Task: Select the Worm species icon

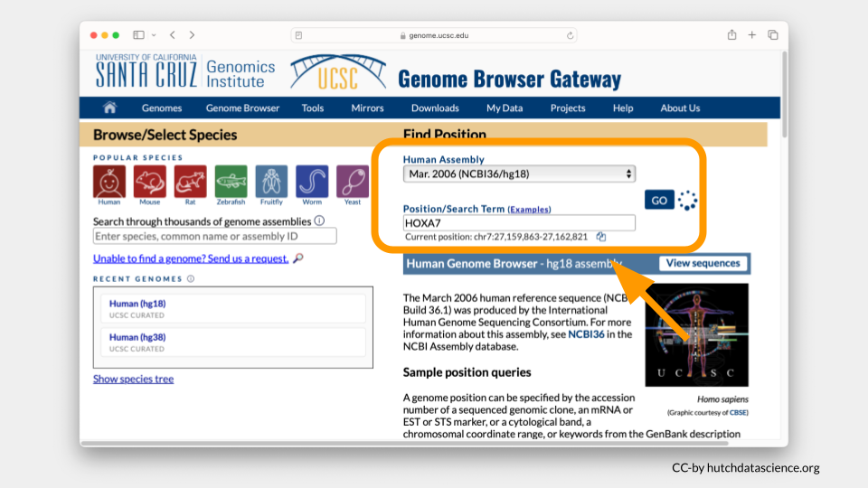Action: click(312, 182)
